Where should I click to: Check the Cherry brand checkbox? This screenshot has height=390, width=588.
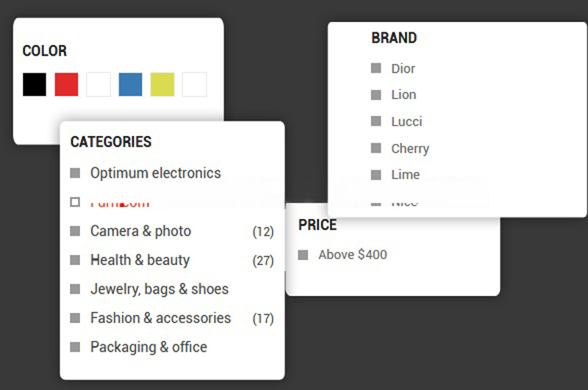[x=376, y=148]
